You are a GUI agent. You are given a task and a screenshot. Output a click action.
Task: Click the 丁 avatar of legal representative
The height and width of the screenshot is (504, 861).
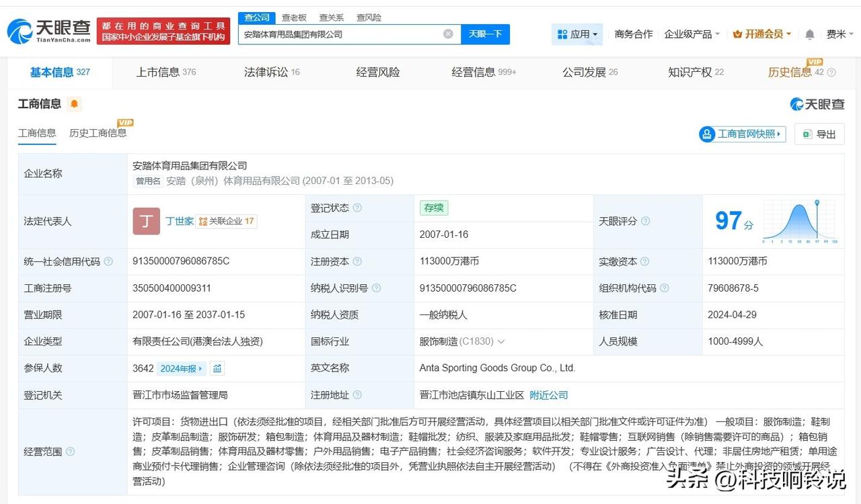click(146, 221)
